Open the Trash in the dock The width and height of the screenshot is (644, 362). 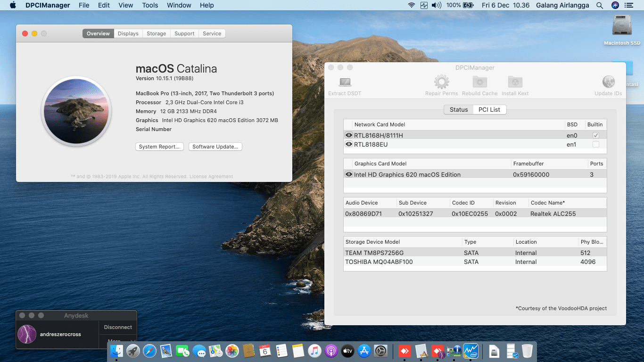[x=527, y=351]
